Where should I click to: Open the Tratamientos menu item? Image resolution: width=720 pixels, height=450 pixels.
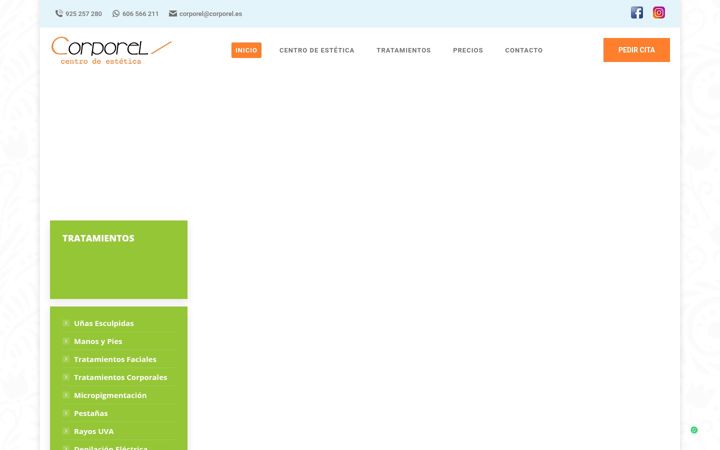(404, 51)
